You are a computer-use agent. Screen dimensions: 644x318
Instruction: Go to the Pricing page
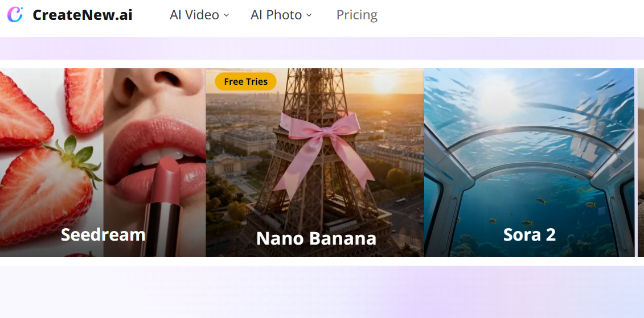click(x=356, y=15)
